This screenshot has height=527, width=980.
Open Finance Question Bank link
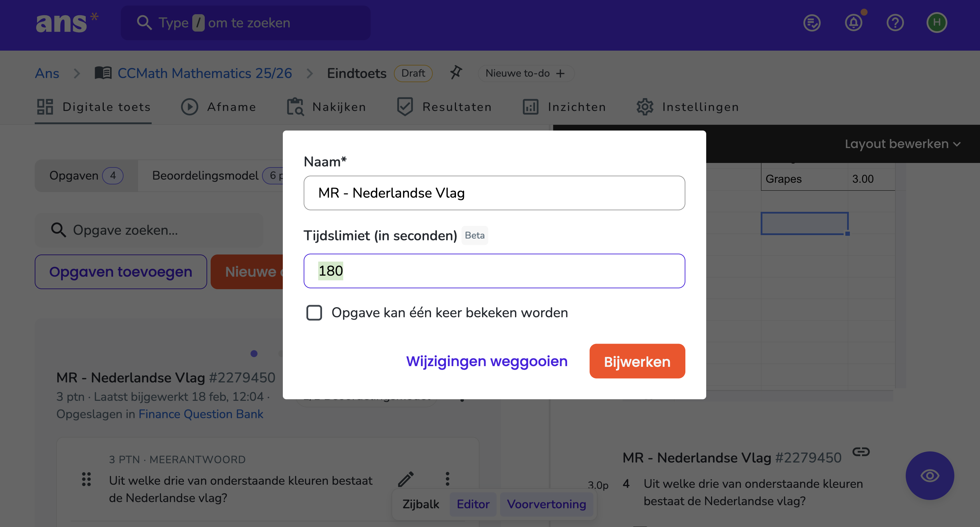click(x=201, y=414)
